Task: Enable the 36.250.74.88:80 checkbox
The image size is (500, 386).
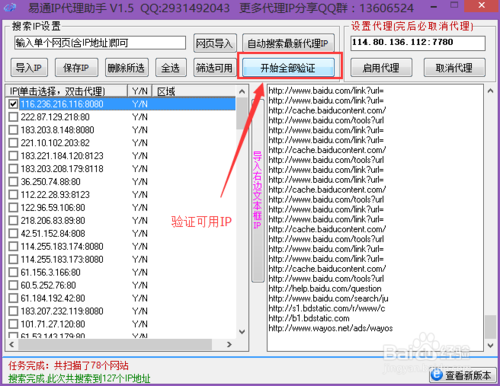Action: pos(13,182)
